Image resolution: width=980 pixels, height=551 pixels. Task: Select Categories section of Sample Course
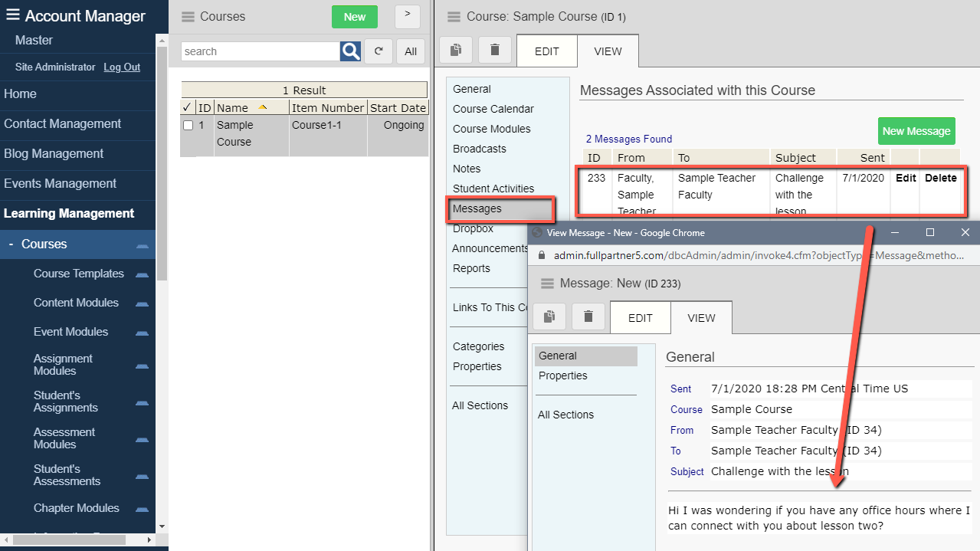tap(479, 346)
